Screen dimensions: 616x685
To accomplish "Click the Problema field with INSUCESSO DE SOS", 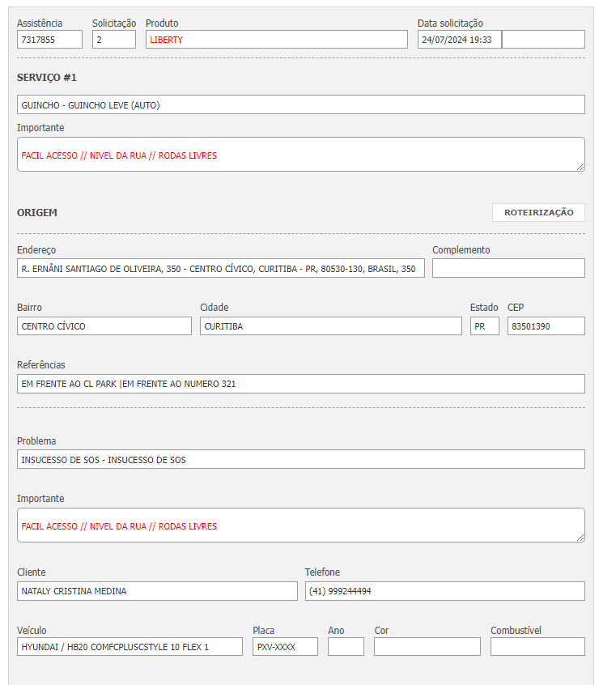I will point(300,459).
